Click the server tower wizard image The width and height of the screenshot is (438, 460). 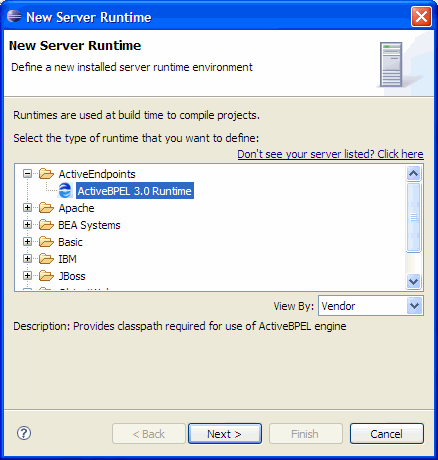[x=391, y=64]
